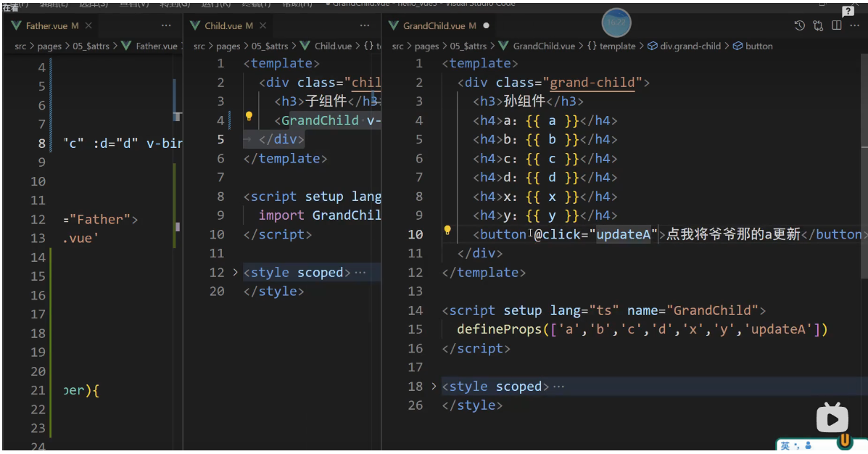Click line number 10 in GrandChild.vue gutter
This screenshot has width=868, height=454.
(416, 234)
